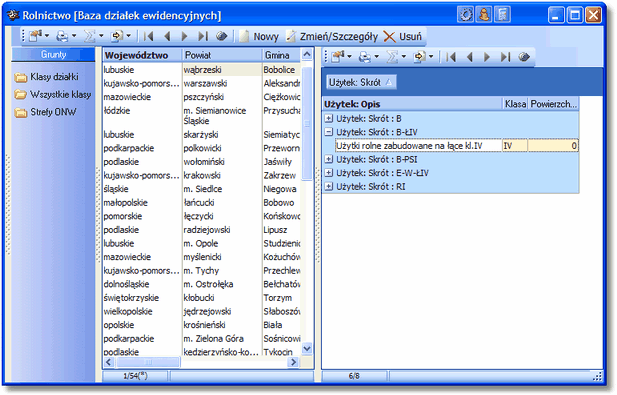Click the Klasa column header
617x395 pixels.
pos(515,104)
